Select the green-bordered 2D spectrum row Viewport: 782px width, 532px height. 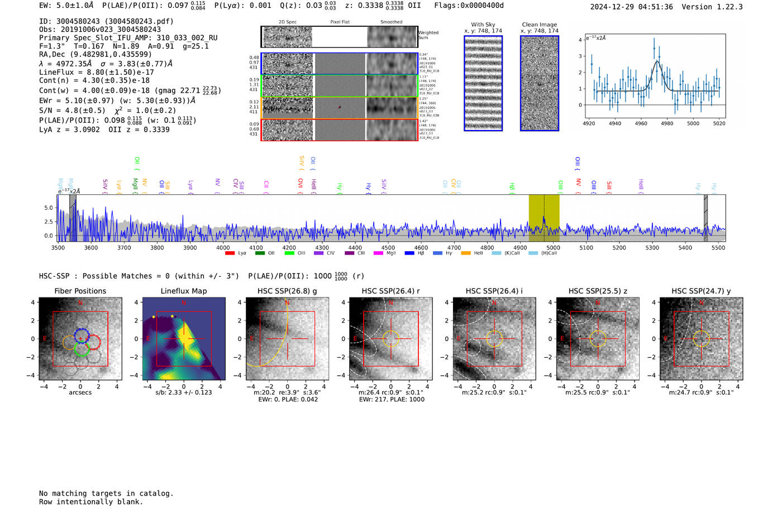(x=340, y=86)
